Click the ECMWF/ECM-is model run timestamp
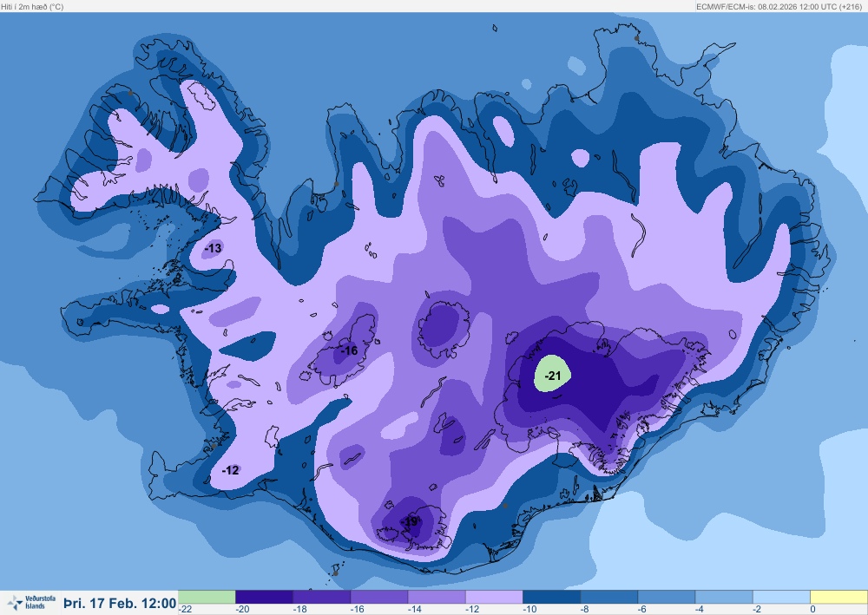Viewport: 868px width, 615px height. [x=779, y=7]
